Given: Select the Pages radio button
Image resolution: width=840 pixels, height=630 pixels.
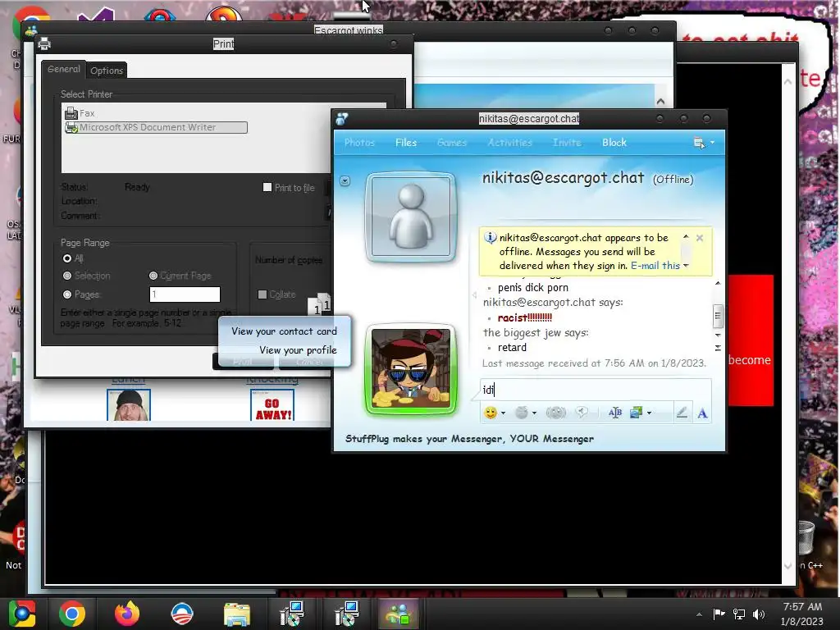Looking at the screenshot, I should point(67,294).
